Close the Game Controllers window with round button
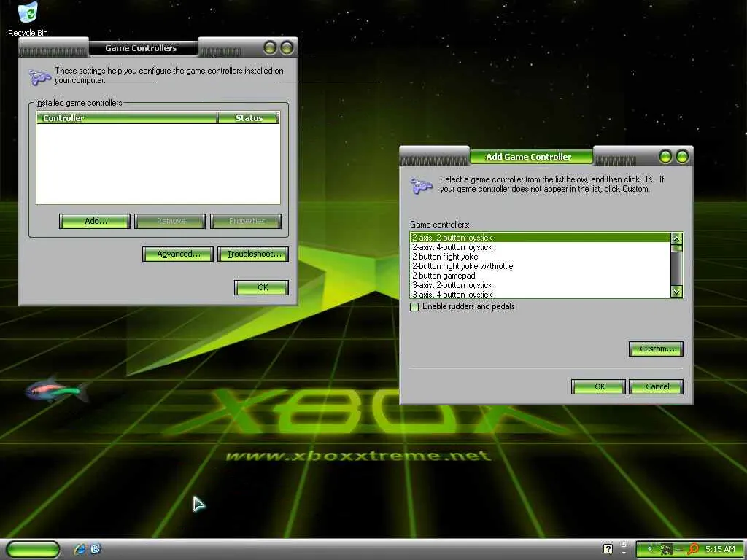Viewport: 747px width, 560px height. pos(287,47)
